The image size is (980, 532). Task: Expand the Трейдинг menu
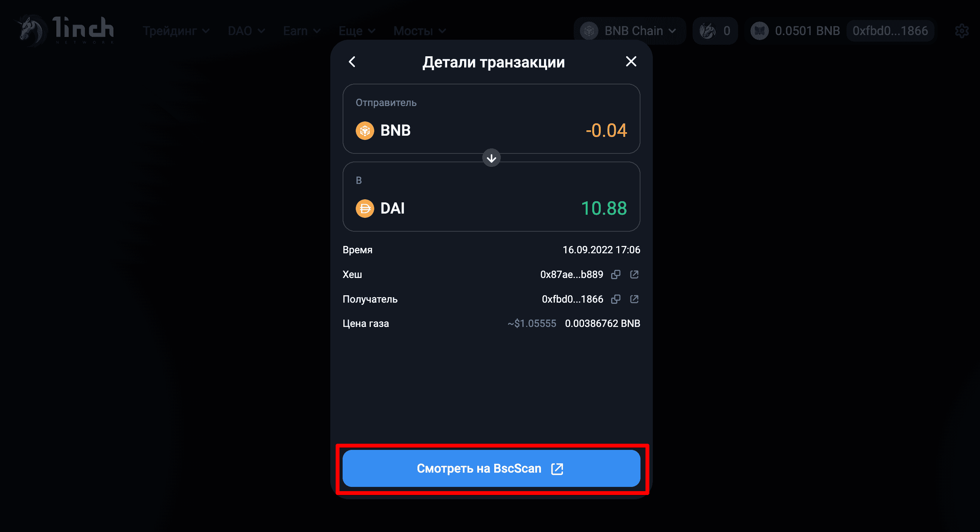click(x=176, y=31)
